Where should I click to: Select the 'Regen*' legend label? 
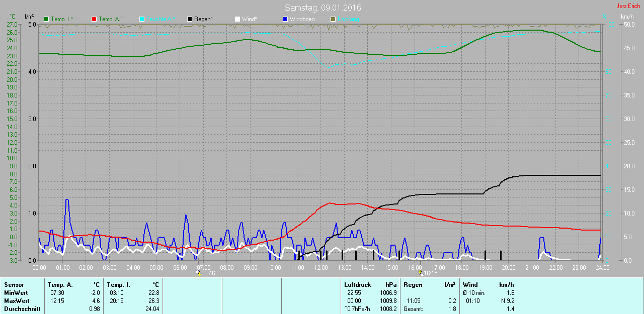click(203, 19)
